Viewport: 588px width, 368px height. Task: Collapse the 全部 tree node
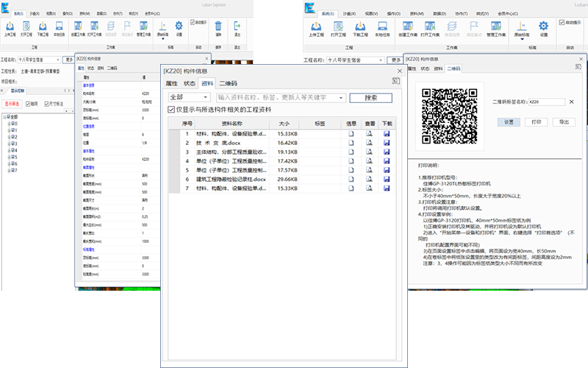point(4,117)
